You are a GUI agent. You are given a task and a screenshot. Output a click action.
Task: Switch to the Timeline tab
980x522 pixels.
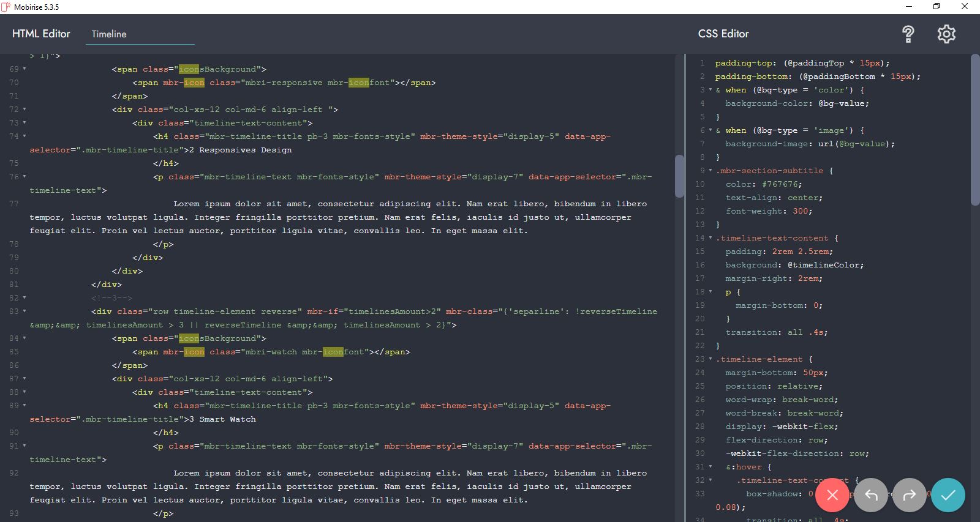click(x=109, y=34)
